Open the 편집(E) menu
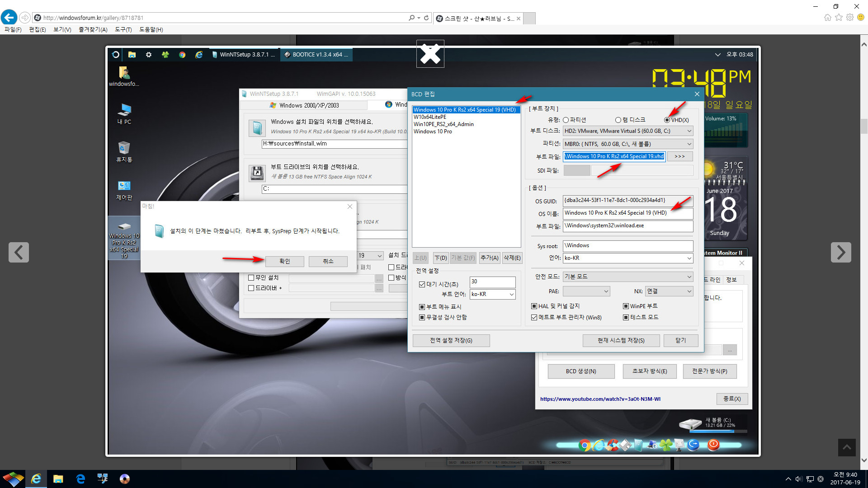 37,29
